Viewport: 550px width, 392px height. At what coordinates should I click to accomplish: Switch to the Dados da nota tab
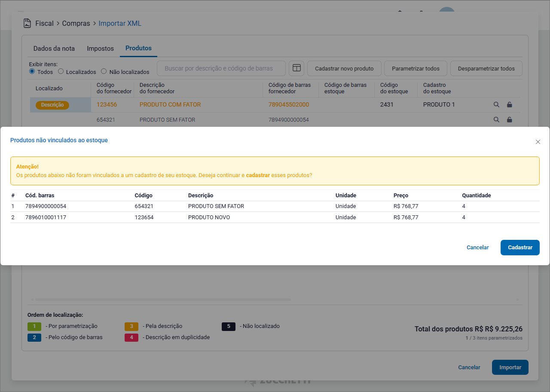tap(54, 49)
